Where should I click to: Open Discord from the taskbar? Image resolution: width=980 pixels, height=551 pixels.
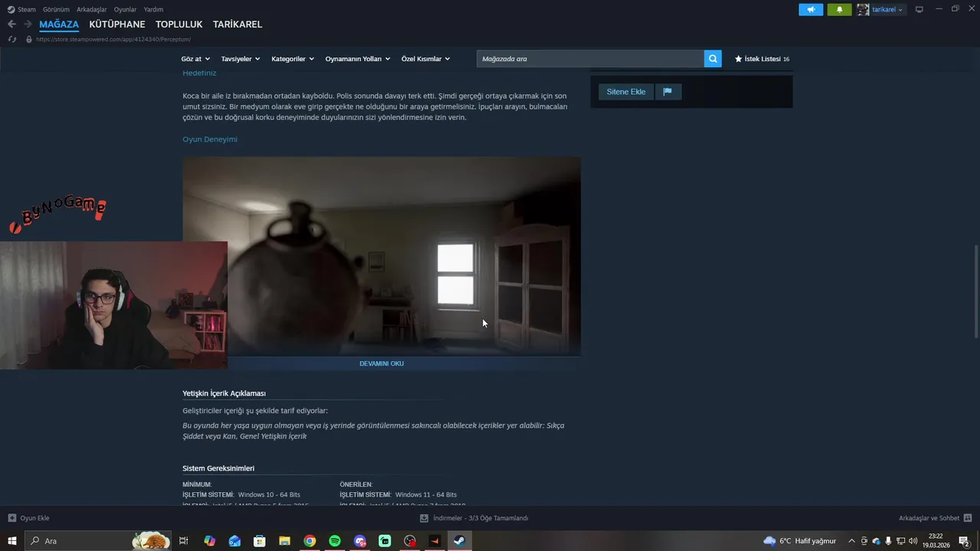[360, 541]
